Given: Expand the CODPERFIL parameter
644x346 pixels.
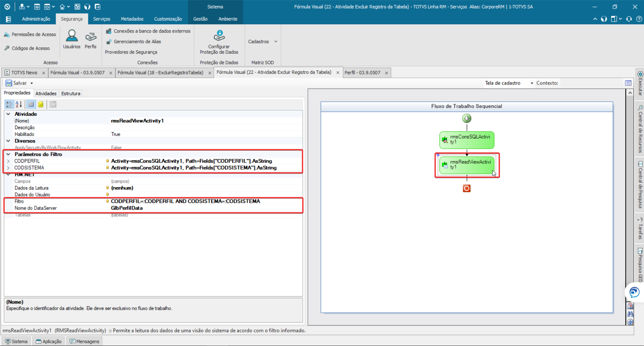Looking at the screenshot, I should [x=8, y=161].
